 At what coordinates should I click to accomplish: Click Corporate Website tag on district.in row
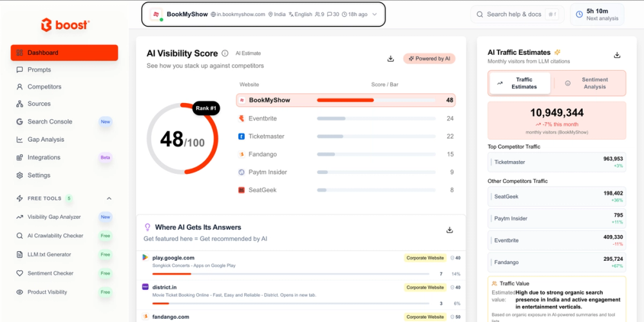[x=425, y=287]
